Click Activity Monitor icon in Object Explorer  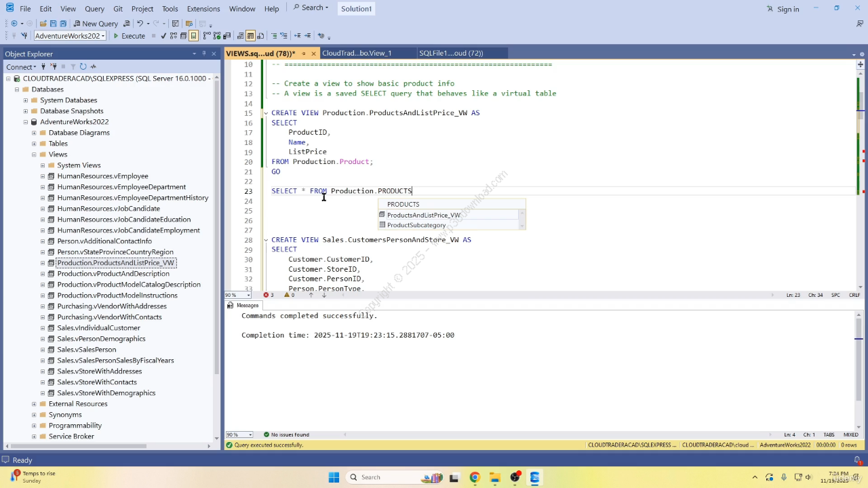[x=94, y=66]
